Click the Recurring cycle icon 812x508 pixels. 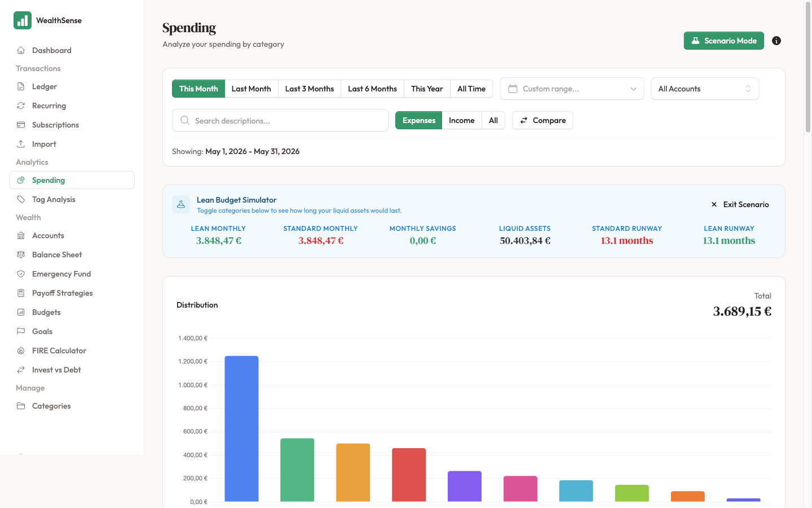[21, 106]
